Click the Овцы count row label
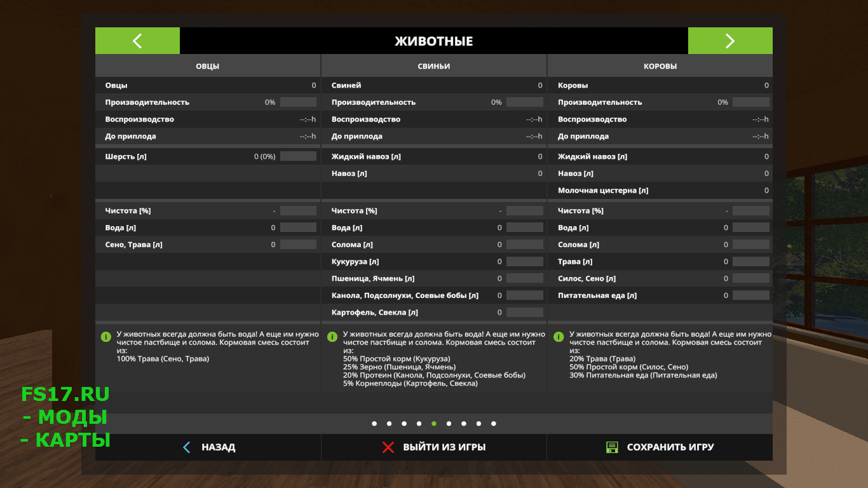The width and height of the screenshot is (868, 488). click(x=116, y=85)
